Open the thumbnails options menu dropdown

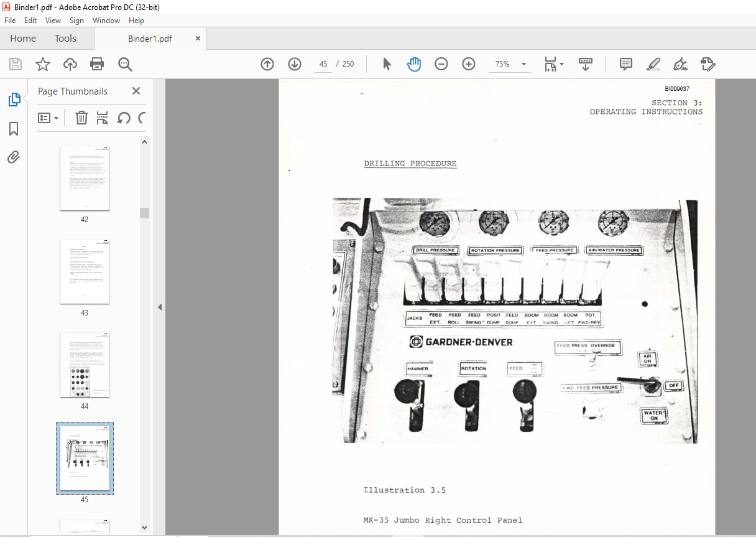click(48, 118)
